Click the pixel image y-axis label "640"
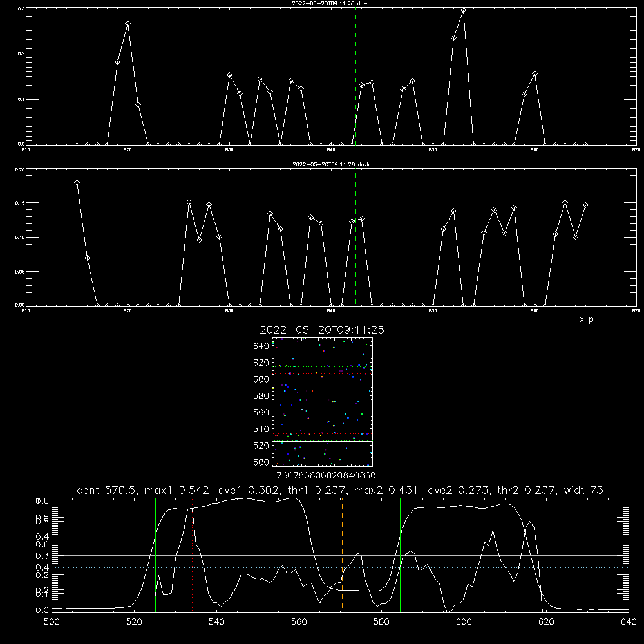The image size is (644, 644). (x=261, y=346)
